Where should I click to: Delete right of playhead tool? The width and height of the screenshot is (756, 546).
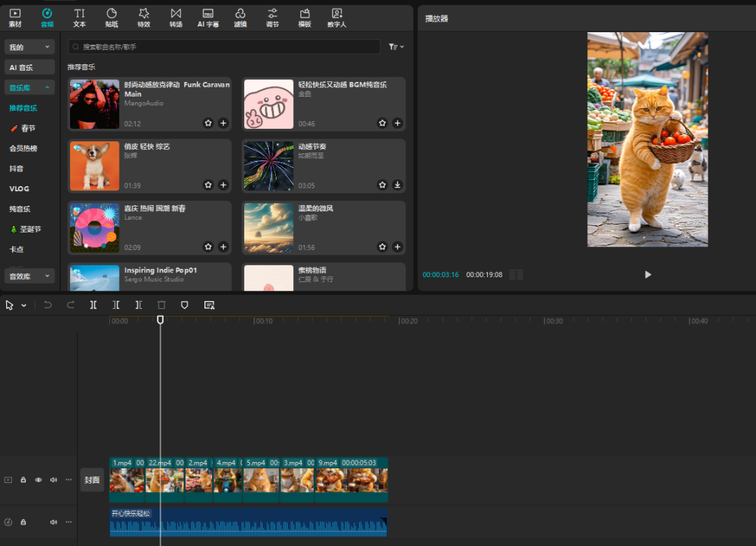pos(139,304)
